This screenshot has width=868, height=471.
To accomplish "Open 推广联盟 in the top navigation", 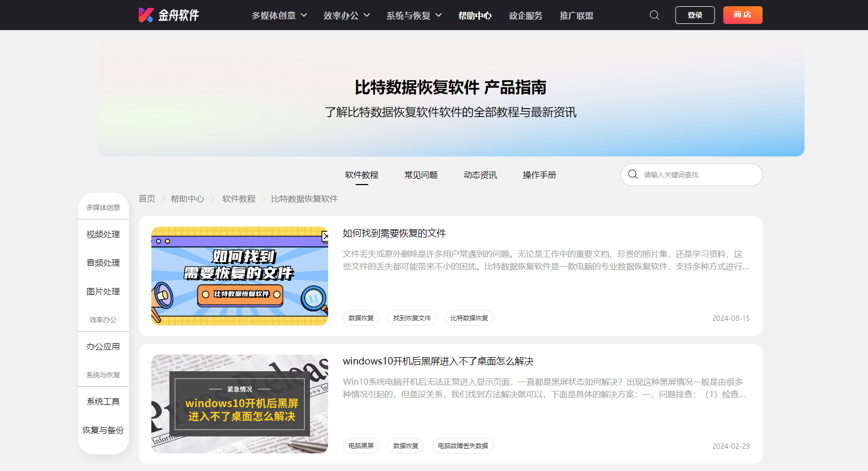I will tap(577, 16).
